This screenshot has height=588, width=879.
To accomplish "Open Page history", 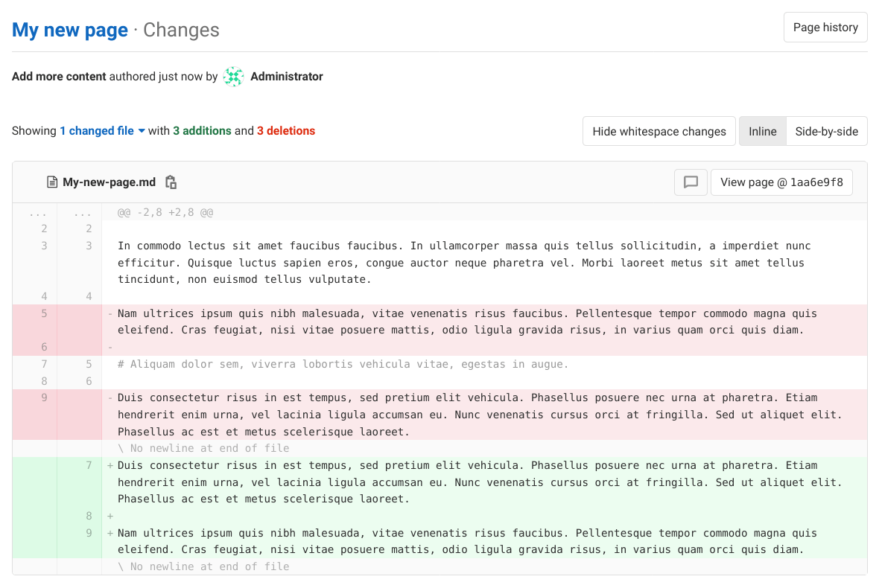I will click(825, 27).
